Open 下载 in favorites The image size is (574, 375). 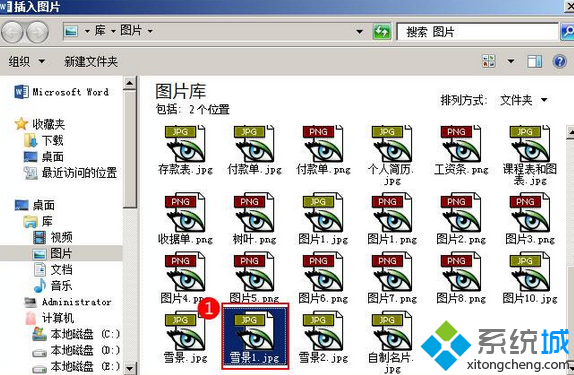(44, 140)
